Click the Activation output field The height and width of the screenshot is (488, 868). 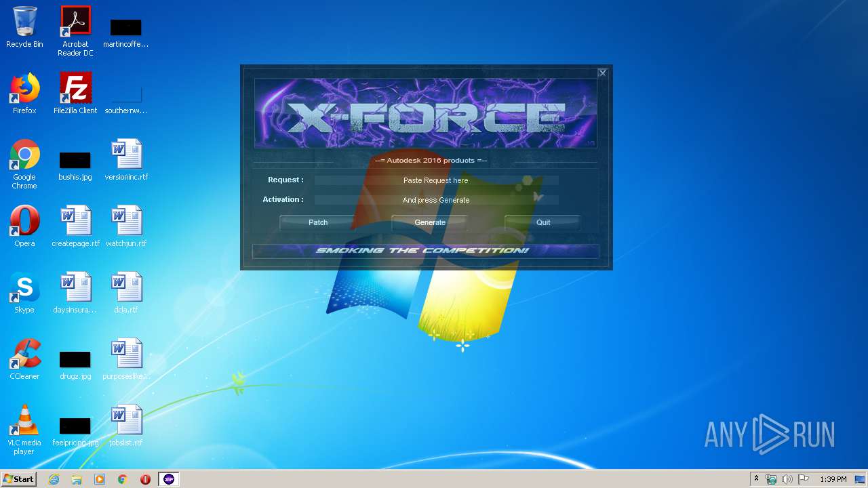point(436,200)
